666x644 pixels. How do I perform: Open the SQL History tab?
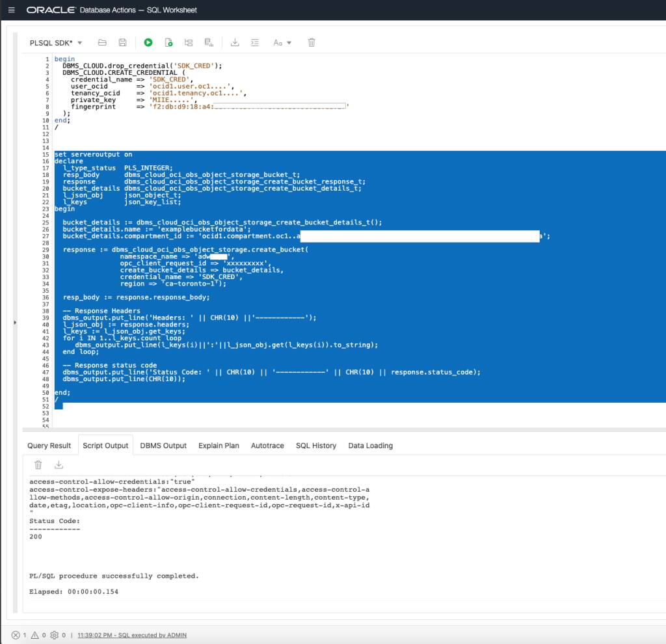click(316, 446)
